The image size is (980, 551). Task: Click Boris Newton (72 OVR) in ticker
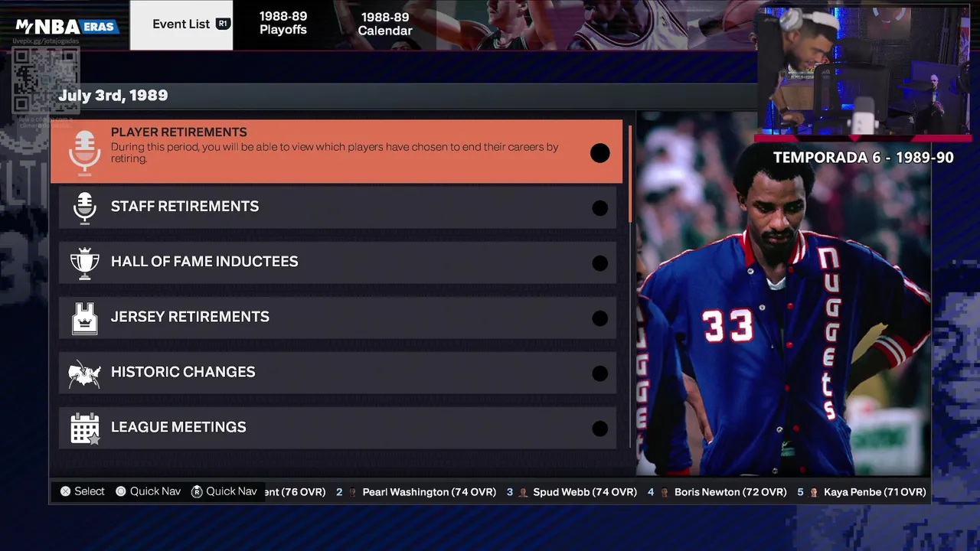(x=730, y=492)
